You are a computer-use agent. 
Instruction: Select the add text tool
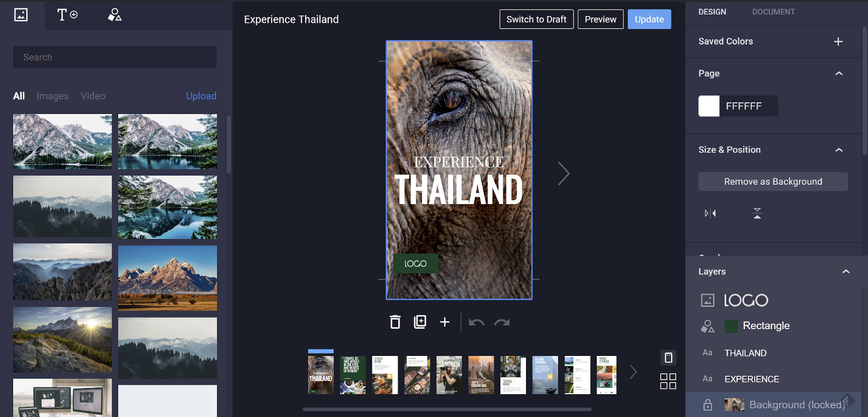click(x=67, y=15)
